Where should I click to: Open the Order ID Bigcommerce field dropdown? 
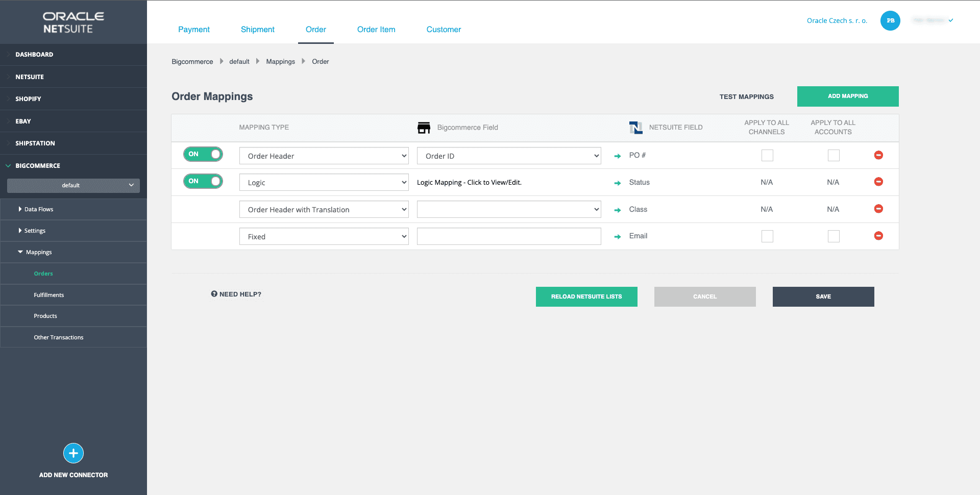(x=509, y=156)
